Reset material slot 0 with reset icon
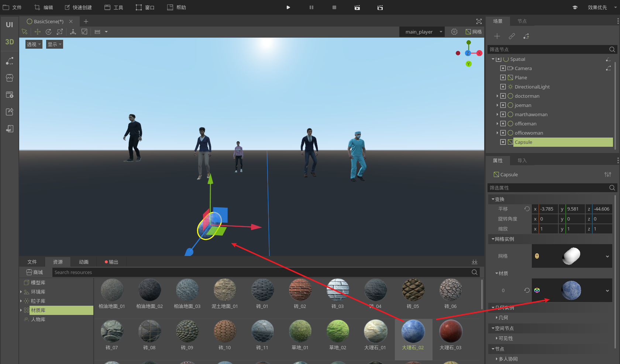This screenshot has width=620, height=364. click(527, 290)
